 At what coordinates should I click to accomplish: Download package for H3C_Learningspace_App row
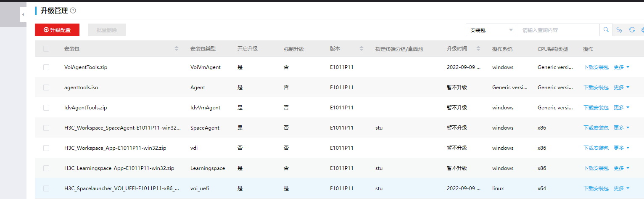[596, 168]
